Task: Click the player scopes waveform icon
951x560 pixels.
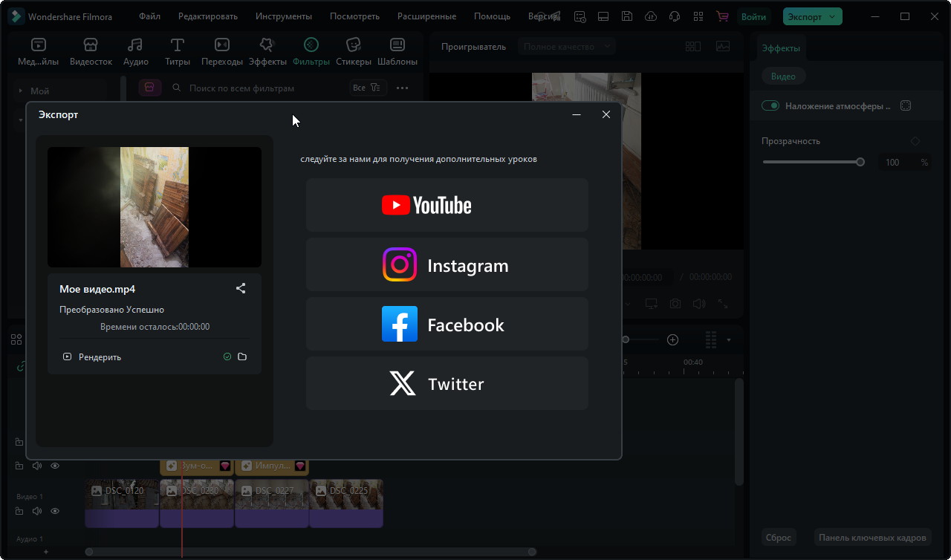Action: point(723,46)
